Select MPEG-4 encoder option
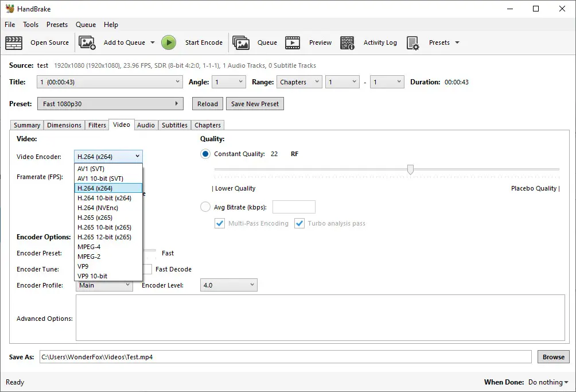The image size is (576, 392). tap(108, 247)
